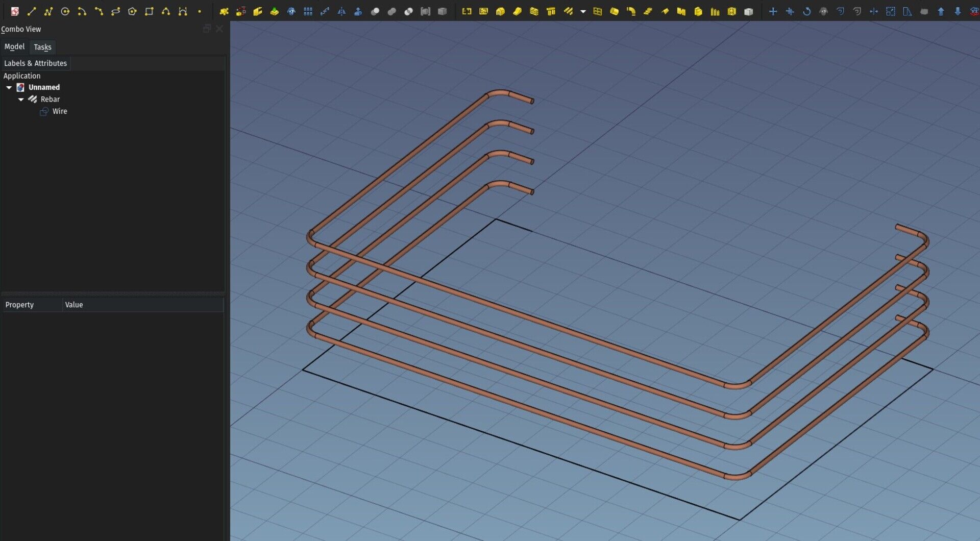Select the three-point Arc tool
Screen dimensions: 980x541
click(99, 11)
